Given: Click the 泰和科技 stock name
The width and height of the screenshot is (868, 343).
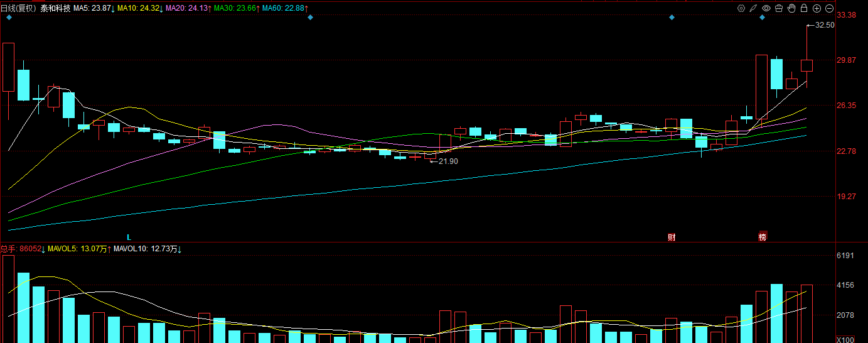Looking at the screenshot, I should [55, 8].
